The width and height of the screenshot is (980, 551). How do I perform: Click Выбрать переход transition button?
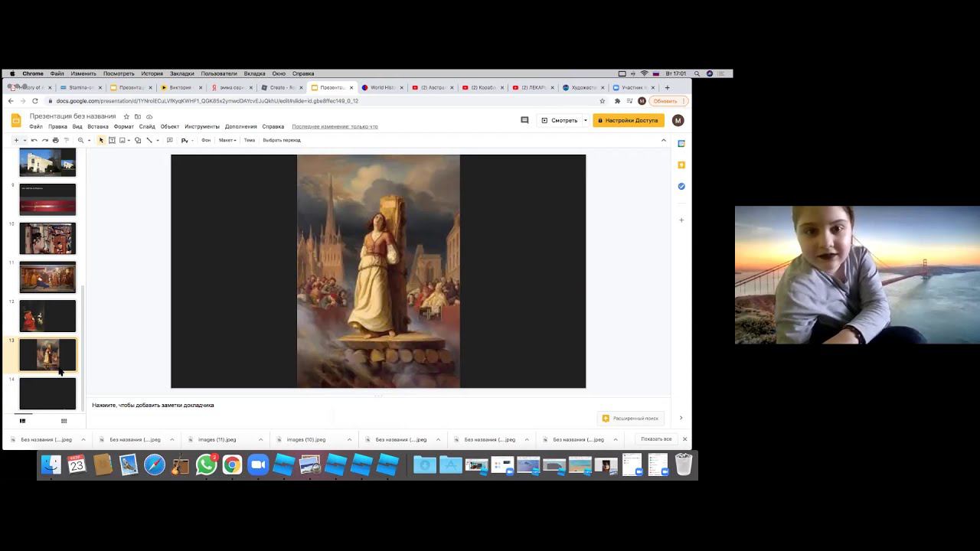(282, 140)
